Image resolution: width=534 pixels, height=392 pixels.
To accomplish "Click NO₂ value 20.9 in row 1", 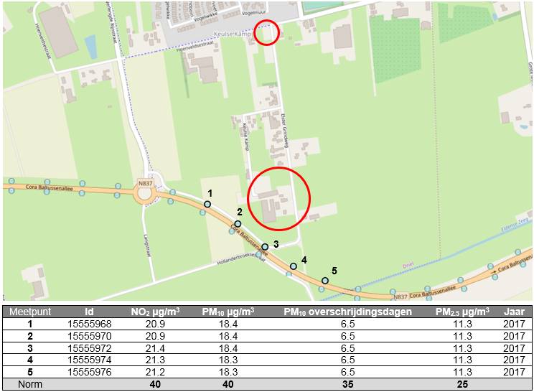I will 155,324.
